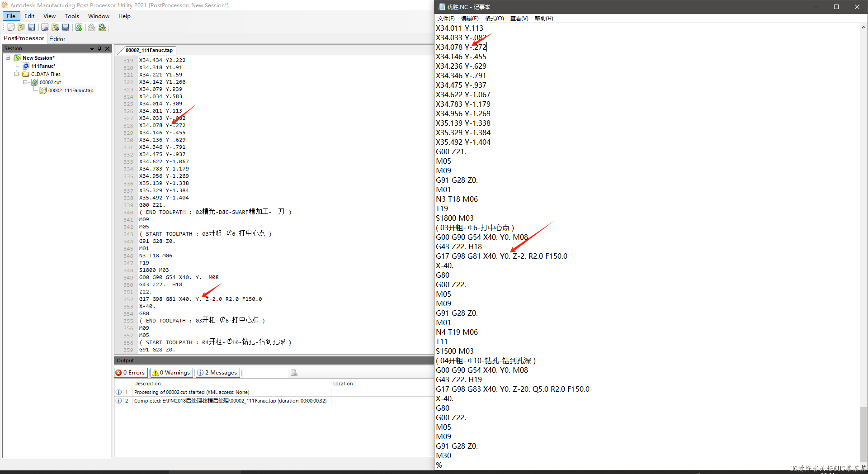Image resolution: width=868 pixels, height=474 pixels.
Task: Click the Output panel title bar
Action: click(274, 360)
